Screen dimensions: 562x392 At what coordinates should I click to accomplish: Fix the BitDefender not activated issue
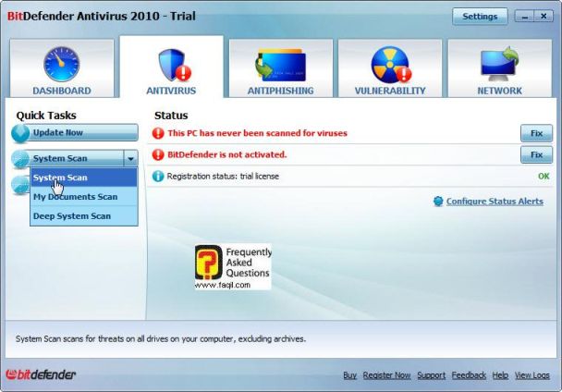536,155
